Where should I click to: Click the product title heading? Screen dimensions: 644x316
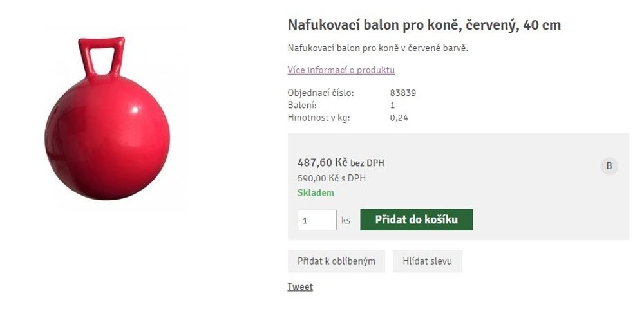coord(424,25)
